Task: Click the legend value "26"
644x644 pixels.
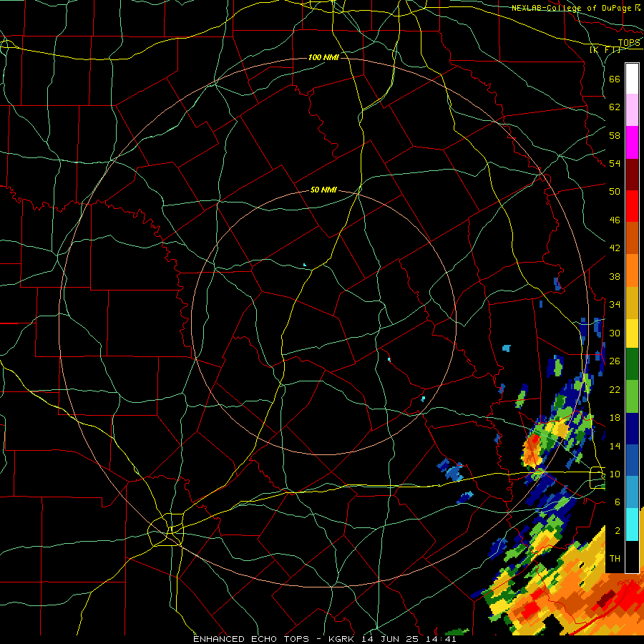Action: click(x=615, y=361)
